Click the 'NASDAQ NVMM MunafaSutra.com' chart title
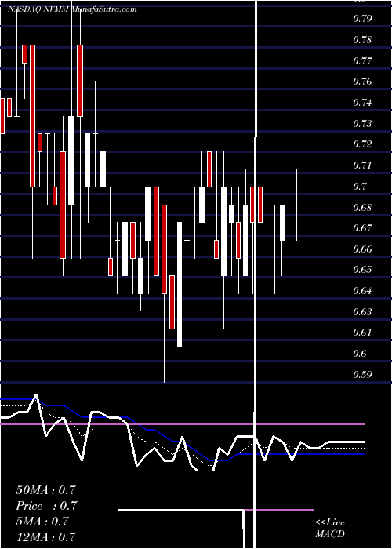Image resolution: width=392 pixels, height=549 pixels. pyautogui.click(x=72, y=9)
